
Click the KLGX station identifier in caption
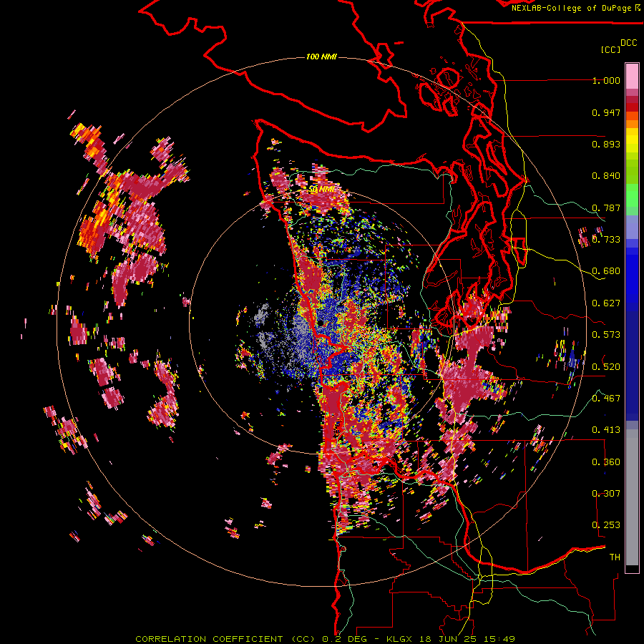(401, 639)
